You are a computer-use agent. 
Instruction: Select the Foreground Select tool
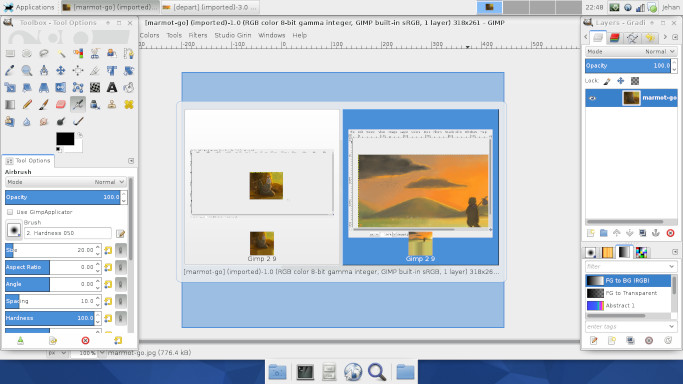(x=112, y=54)
